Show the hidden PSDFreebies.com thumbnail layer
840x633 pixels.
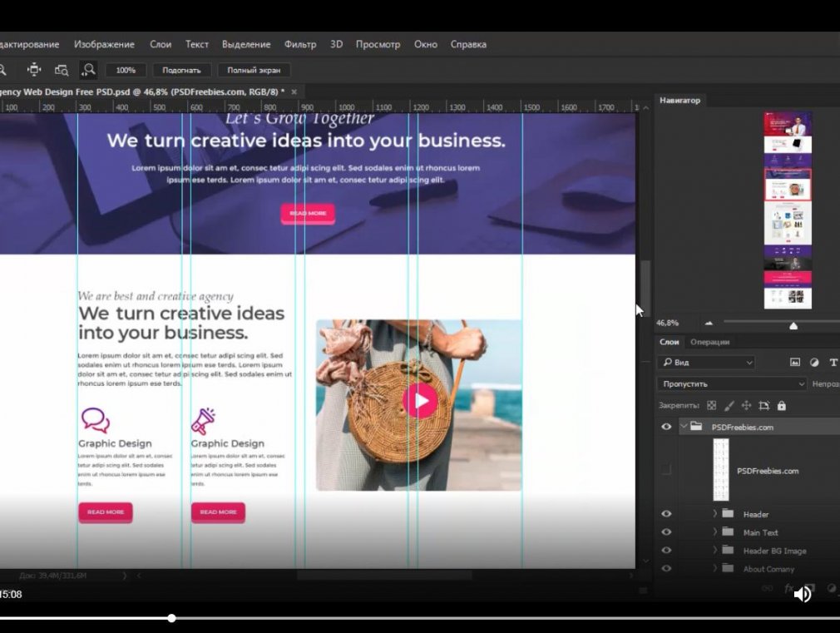666,469
